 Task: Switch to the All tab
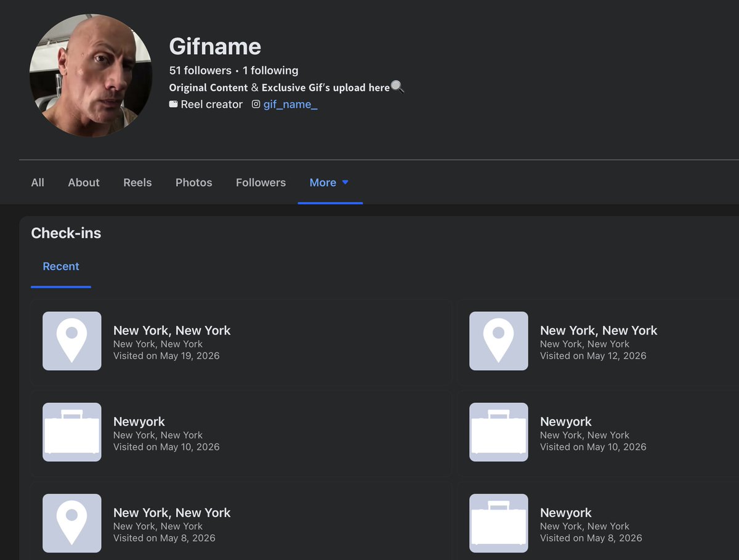coord(38,182)
